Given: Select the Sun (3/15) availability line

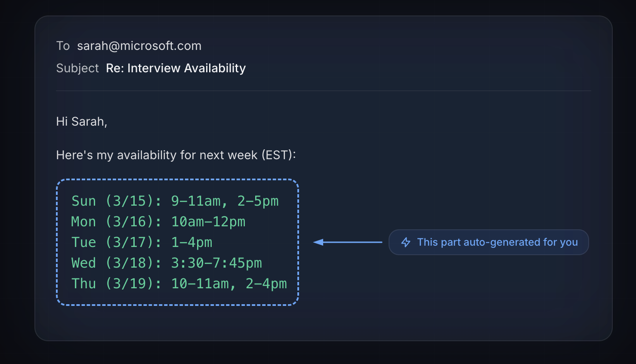Looking at the screenshot, I should click(174, 201).
